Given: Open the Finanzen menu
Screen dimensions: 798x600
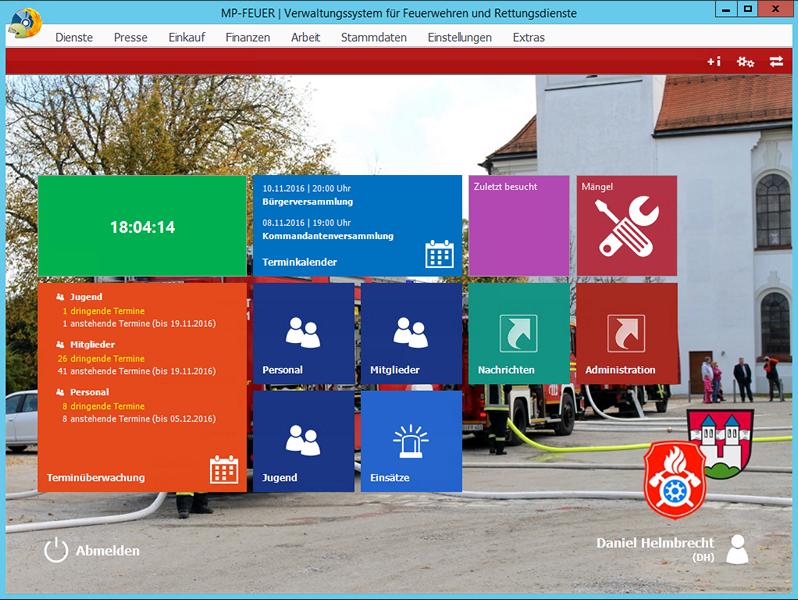Looking at the screenshot, I should [247, 37].
